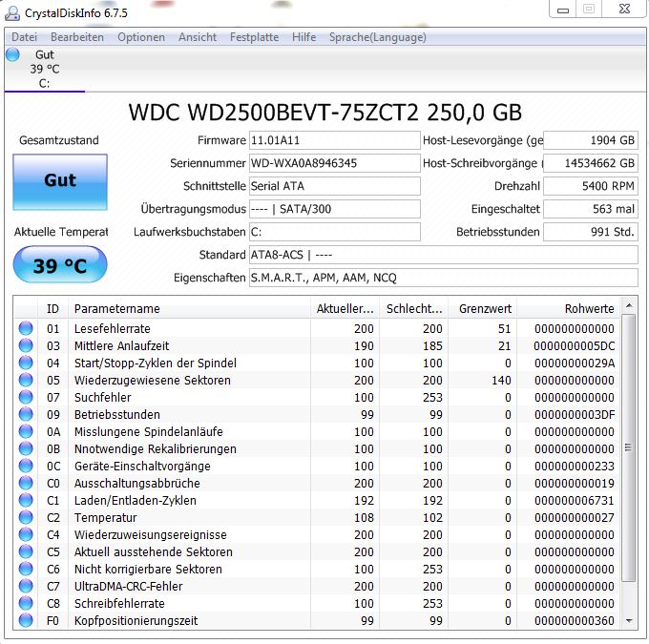Click the Eingeschaltet value 563 mal
Image resolution: width=649 pixels, height=644 pixels.
click(x=591, y=209)
